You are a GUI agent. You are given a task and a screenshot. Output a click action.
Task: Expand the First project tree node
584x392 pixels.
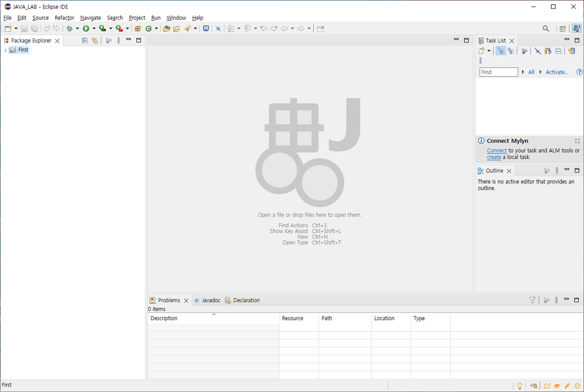(5, 50)
